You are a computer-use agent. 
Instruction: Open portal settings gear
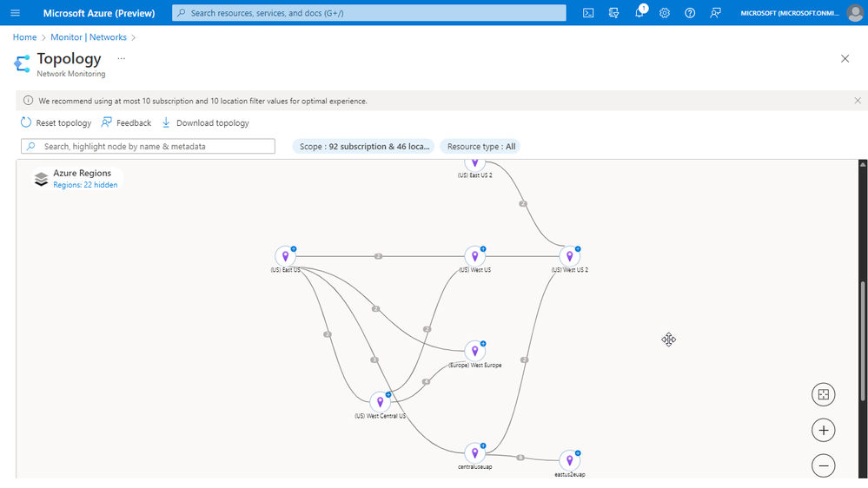[665, 13]
